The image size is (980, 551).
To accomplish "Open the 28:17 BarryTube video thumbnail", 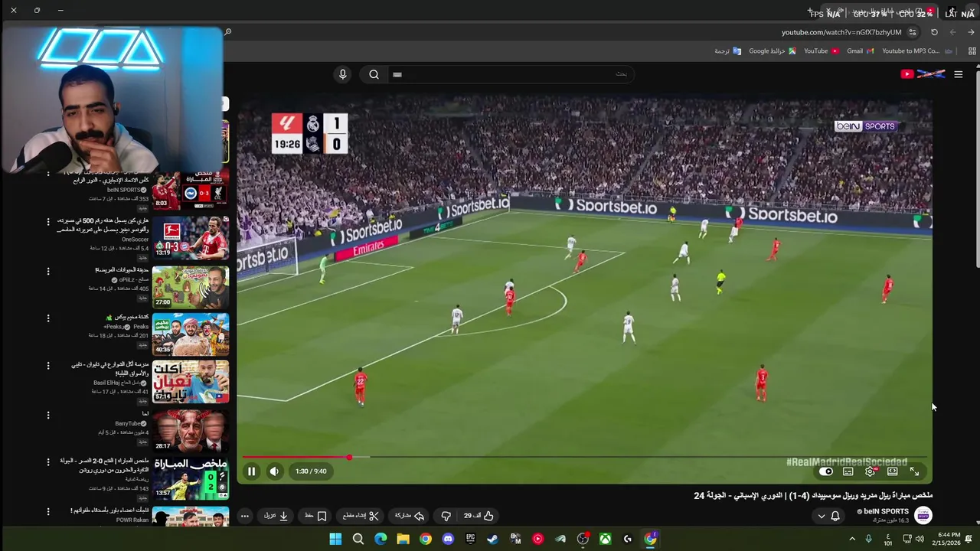I will [190, 430].
